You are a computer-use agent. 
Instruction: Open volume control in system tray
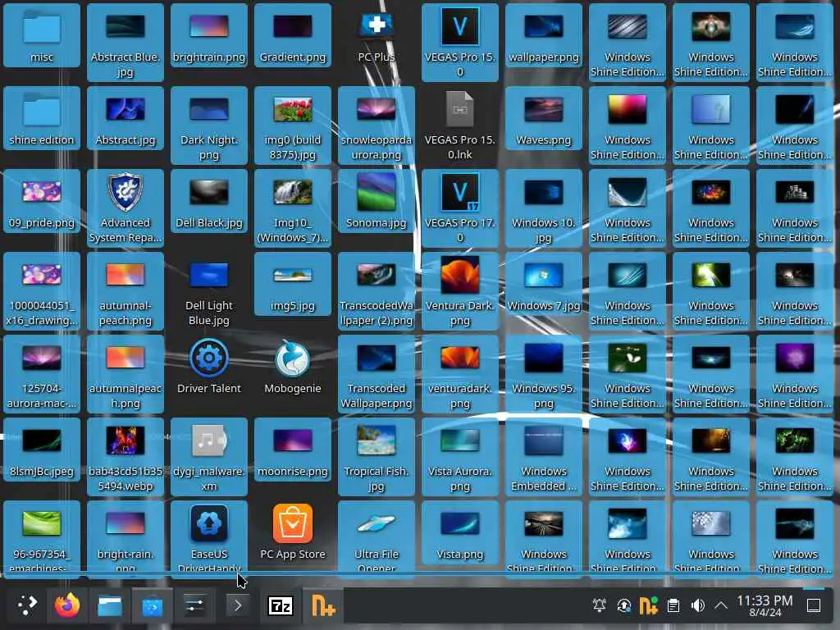(x=697, y=606)
